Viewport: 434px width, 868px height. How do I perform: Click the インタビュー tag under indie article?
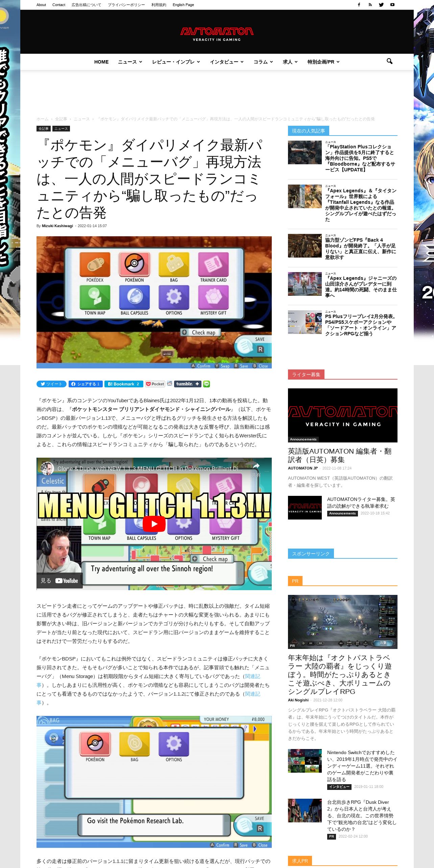tap(339, 787)
